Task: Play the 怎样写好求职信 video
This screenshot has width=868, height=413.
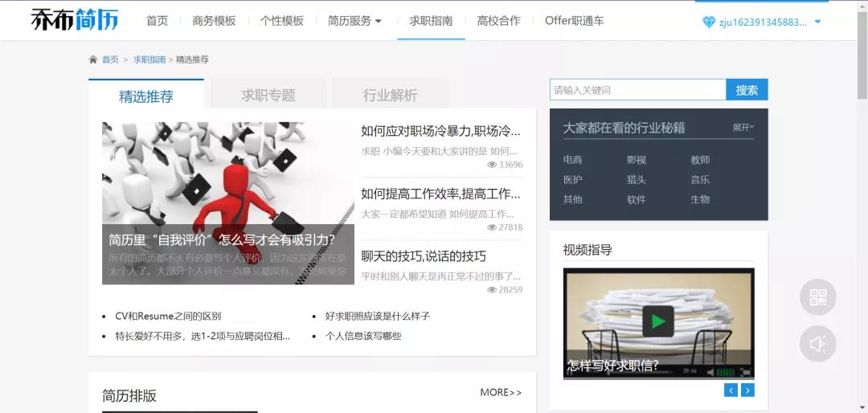Action: 658,321
